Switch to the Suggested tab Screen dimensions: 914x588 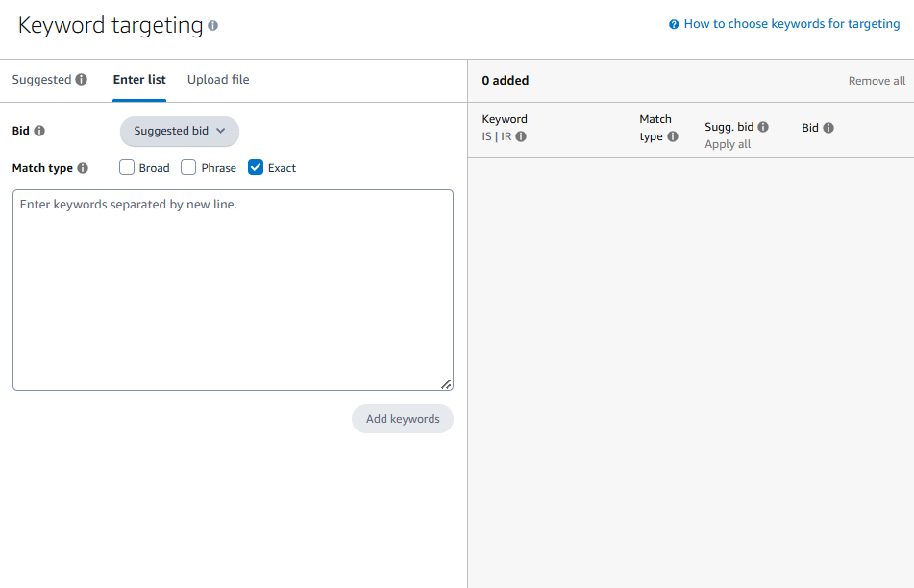click(x=41, y=80)
